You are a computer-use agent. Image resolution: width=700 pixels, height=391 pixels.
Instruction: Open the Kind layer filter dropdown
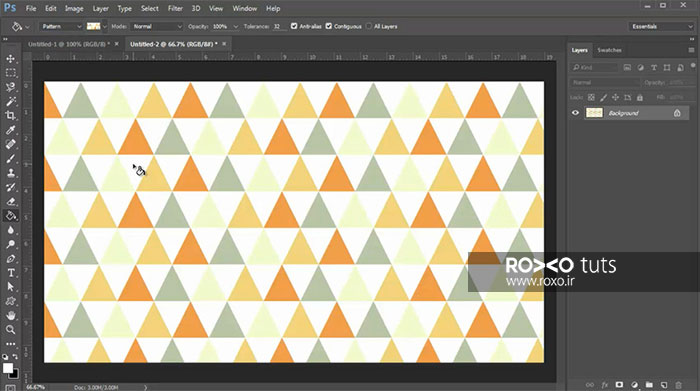tap(594, 67)
